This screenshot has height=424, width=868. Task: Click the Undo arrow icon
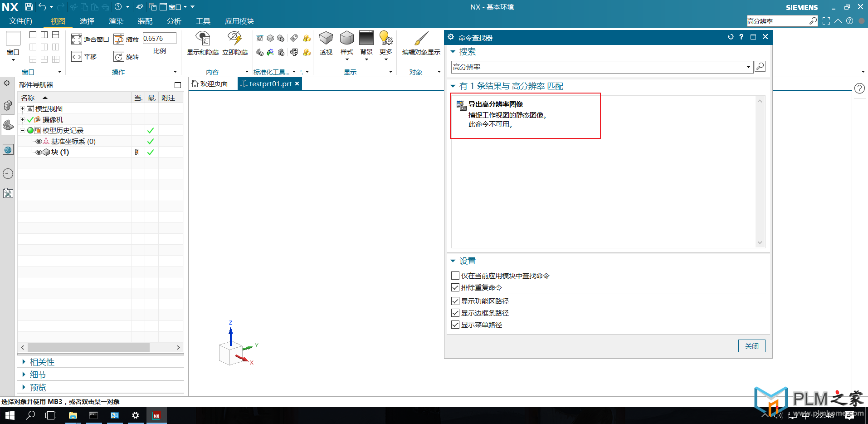42,7
